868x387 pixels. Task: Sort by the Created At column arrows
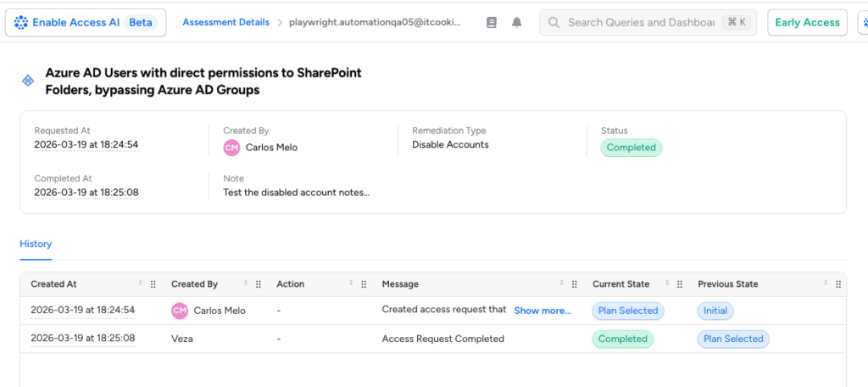pos(141,283)
